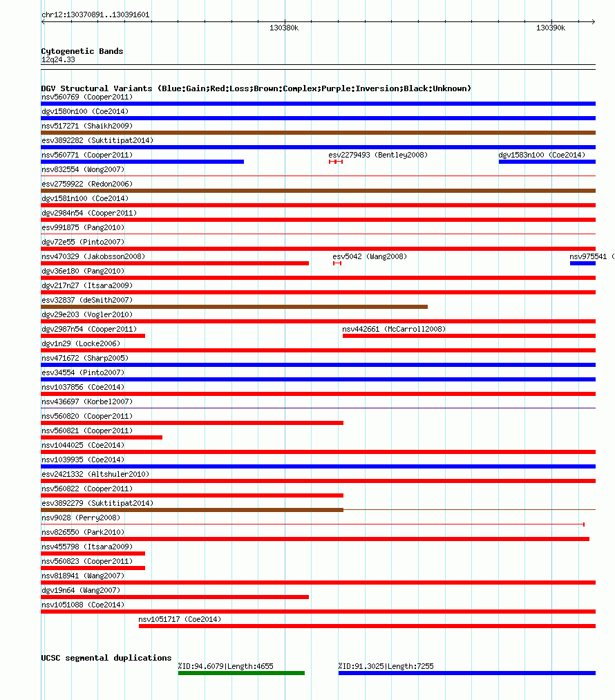Select the %ID:91.3025|Length:7255 label
Image resolution: width=615 pixels, height=700 pixels.
pyautogui.click(x=386, y=666)
